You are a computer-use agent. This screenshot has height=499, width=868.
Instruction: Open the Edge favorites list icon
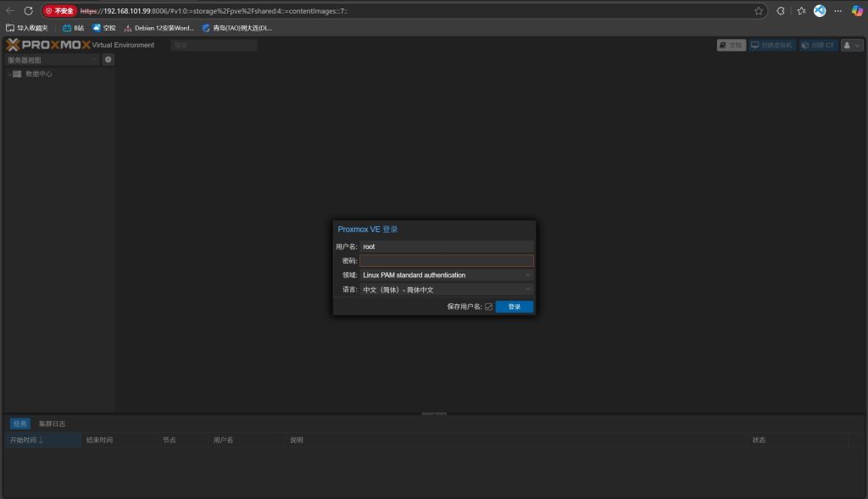click(x=801, y=11)
